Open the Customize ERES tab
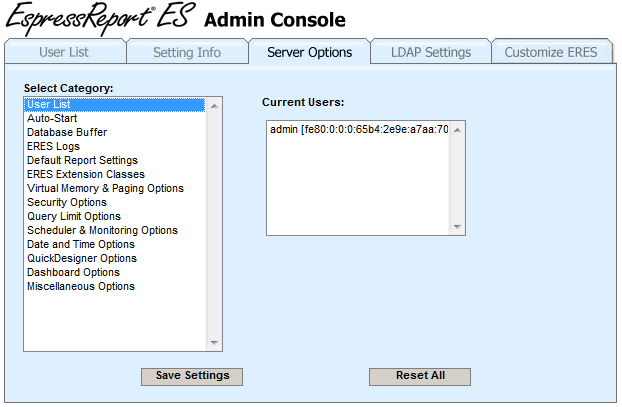 coord(552,52)
